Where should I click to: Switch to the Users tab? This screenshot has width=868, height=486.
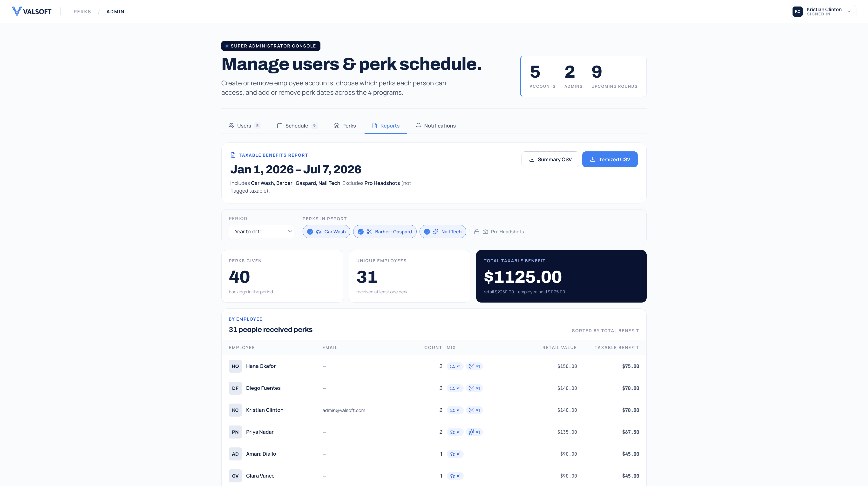point(244,126)
